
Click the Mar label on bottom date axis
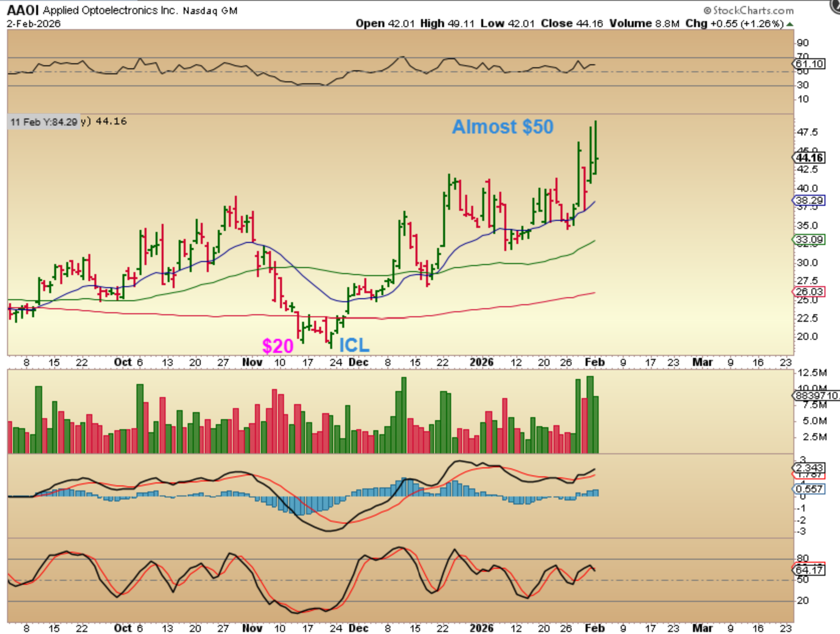click(x=703, y=628)
